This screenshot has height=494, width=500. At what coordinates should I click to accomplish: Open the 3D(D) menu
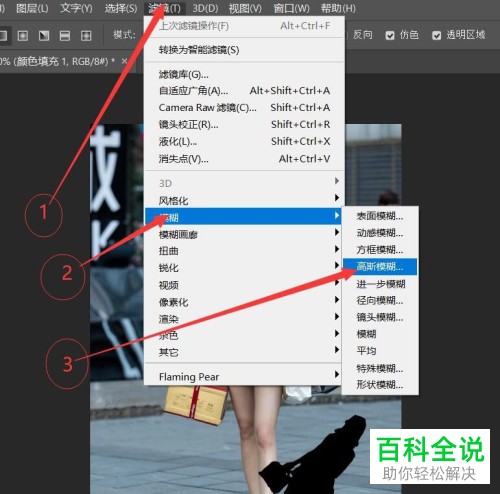pyautogui.click(x=205, y=8)
